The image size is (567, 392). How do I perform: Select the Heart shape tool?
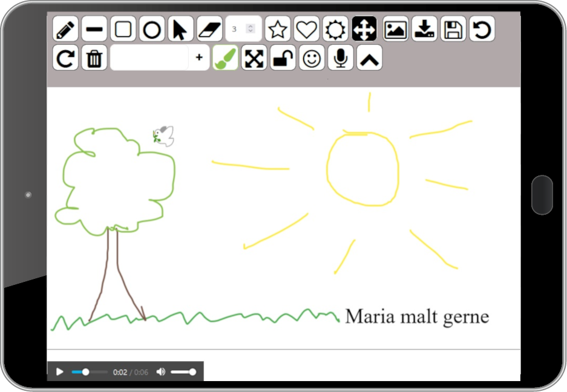[307, 29]
